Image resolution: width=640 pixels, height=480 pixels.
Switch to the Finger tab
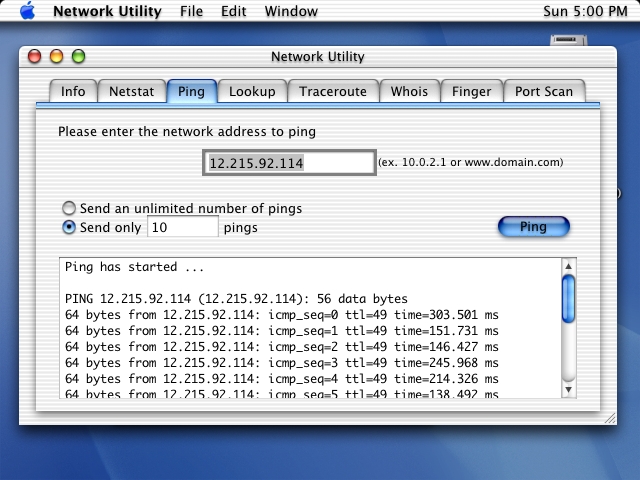(471, 91)
